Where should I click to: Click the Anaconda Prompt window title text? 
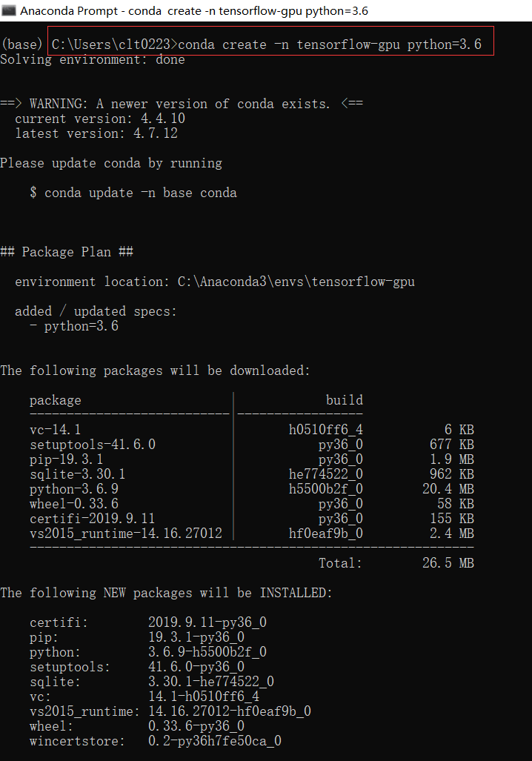point(194,11)
